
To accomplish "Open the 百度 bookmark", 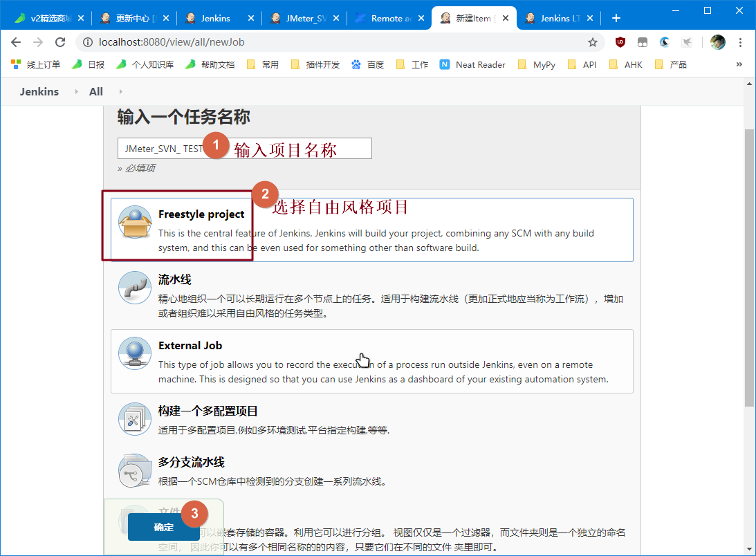I will tap(368, 64).
